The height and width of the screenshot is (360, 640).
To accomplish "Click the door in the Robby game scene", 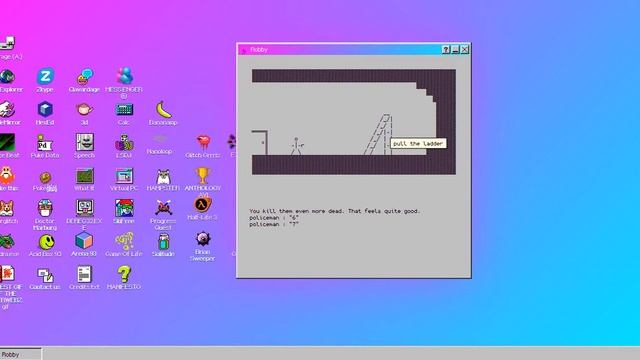I will coord(260,142).
